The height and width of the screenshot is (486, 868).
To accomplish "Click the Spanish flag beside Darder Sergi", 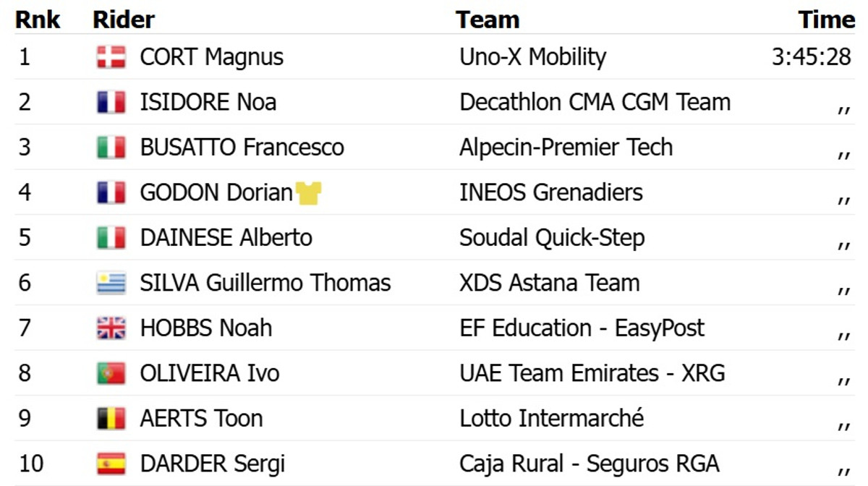I will pyautogui.click(x=111, y=464).
